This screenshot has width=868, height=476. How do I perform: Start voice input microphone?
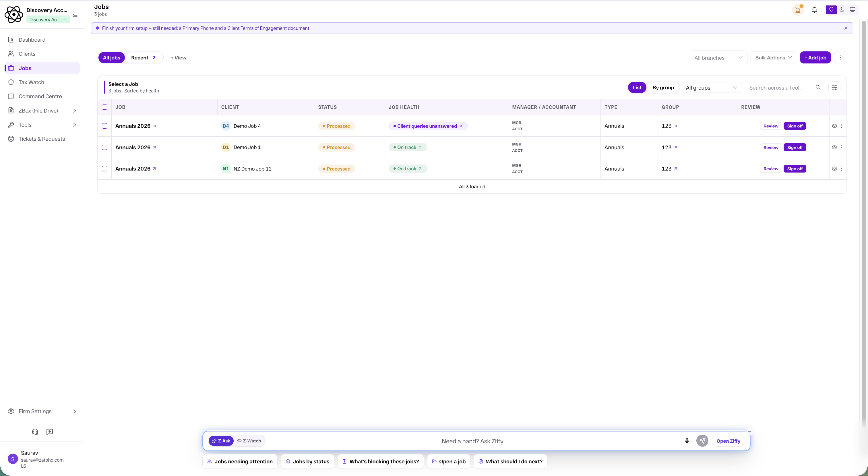coord(687,441)
